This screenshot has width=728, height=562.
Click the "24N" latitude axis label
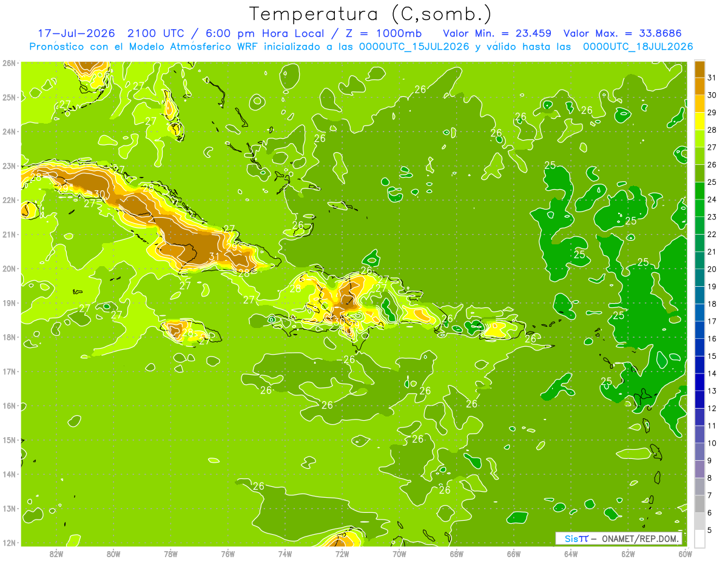(9, 132)
